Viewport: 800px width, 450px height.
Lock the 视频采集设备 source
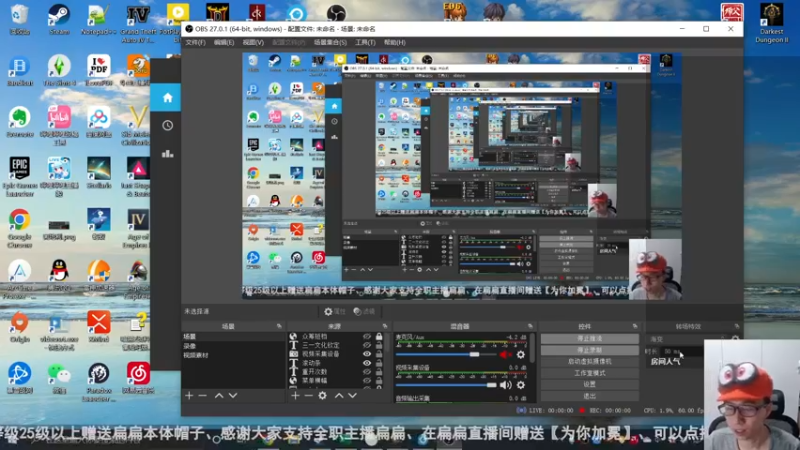tap(379, 354)
